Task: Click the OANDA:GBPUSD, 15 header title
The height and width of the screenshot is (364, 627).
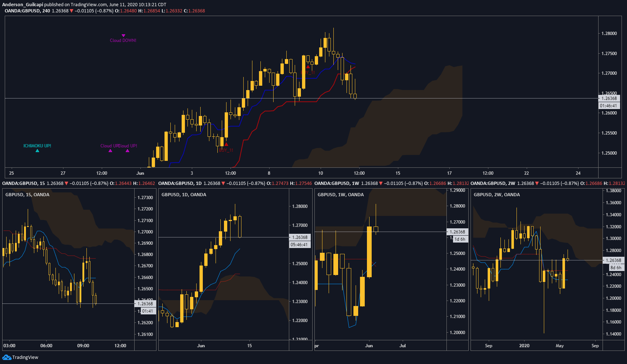Action: (x=24, y=183)
